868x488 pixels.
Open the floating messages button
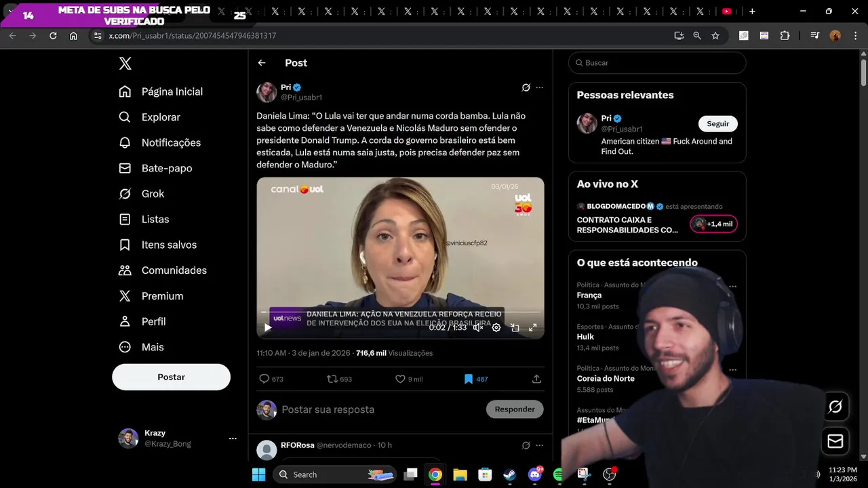click(835, 441)
